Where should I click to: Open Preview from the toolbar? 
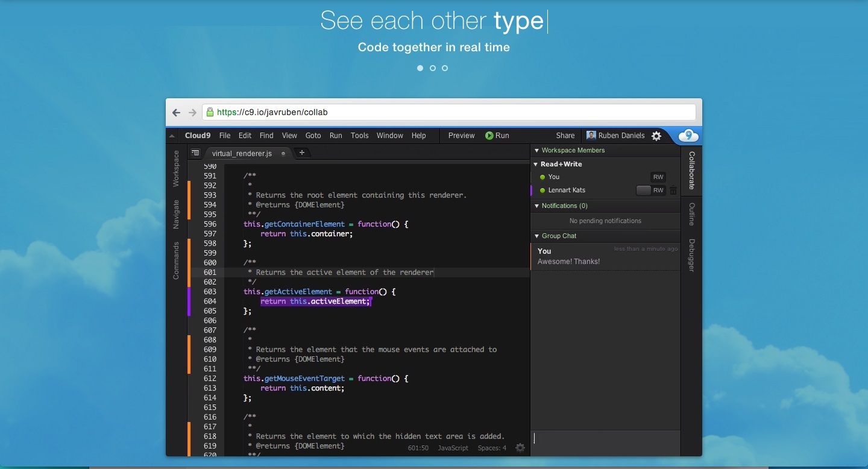click(x=461, y=136)
